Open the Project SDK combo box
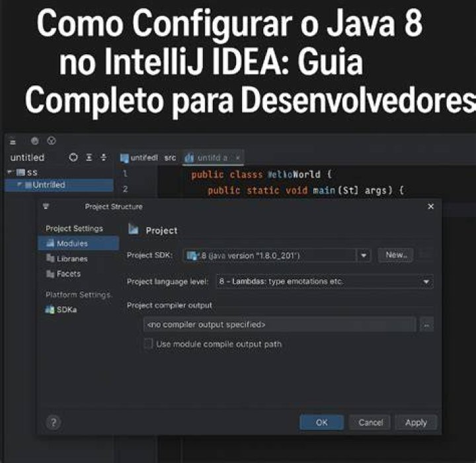Screen dimensions: 476x463 click(x=277, y=255)
